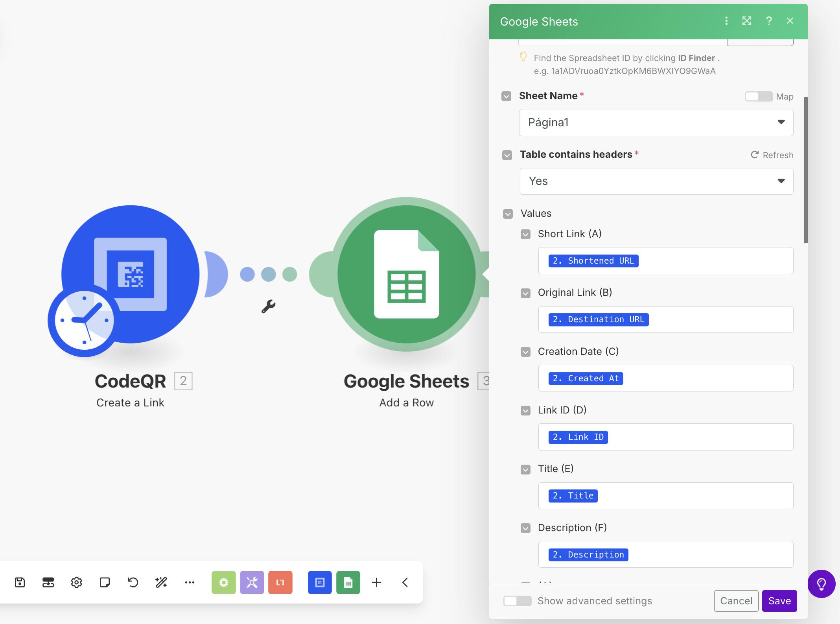This screenshot has height=624, width=840.
Task: Click the '2. Shortened URL' mapped tag
Action: (593, 260)
